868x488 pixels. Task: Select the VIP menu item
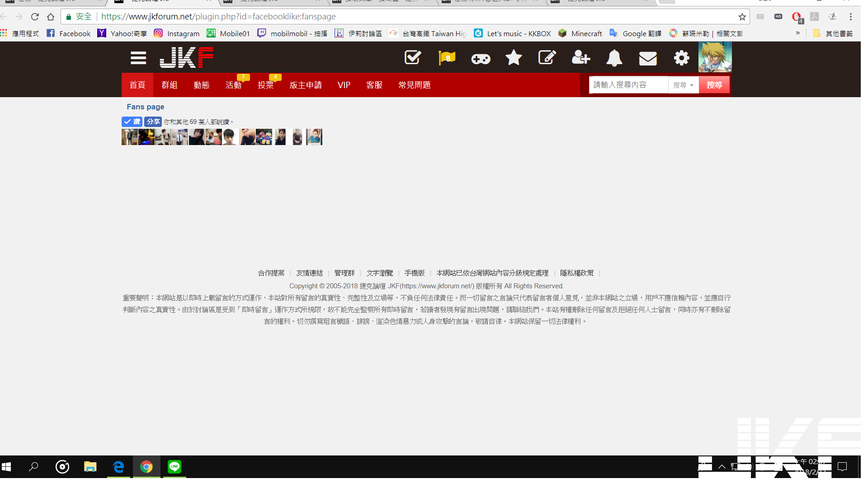click(x=344, y=85)
